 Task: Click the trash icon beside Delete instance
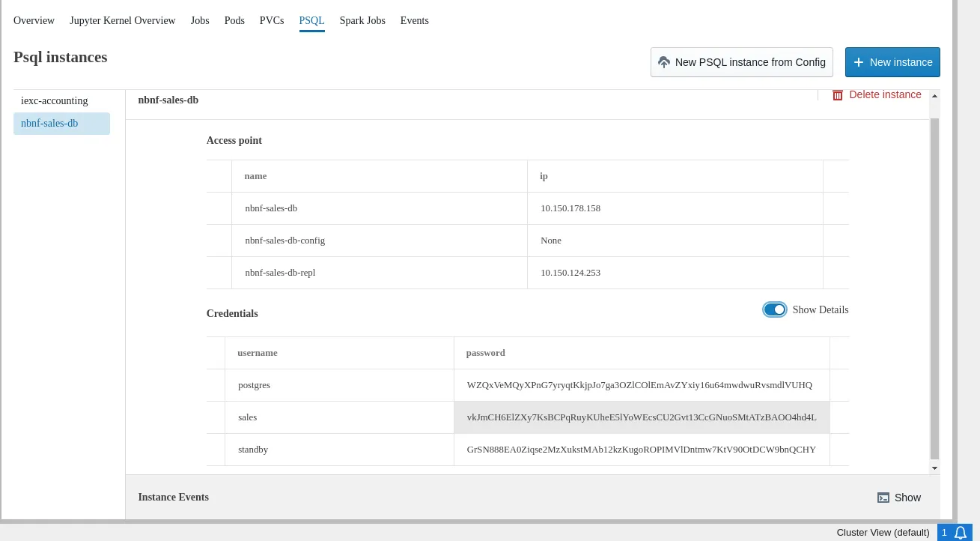838,95
